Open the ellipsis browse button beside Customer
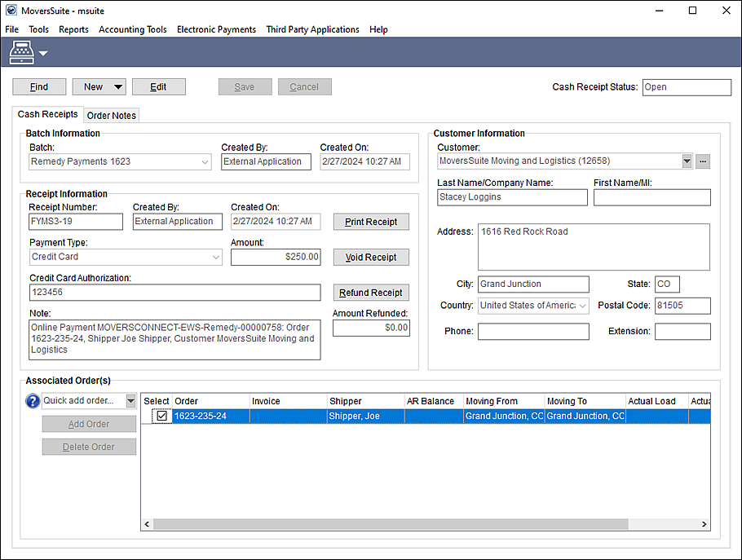The width and height of the screenshot is (742, 560). (x=702, y=161)
